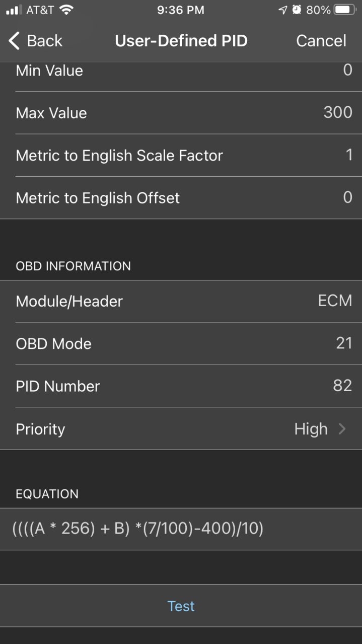The height and width of the screenshot is (644, 362).
Task: Edit Metric to English Scale Factor value
Action: click(x=181, y=155)
